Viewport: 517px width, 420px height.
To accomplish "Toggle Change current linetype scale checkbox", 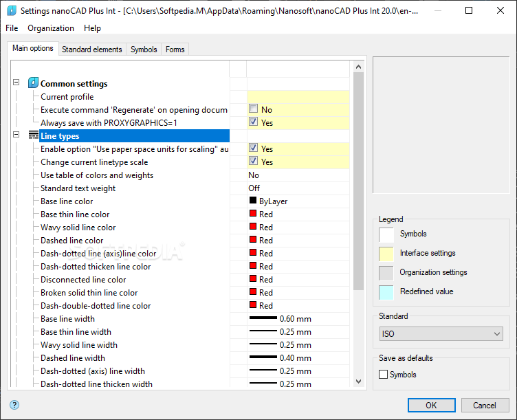I will pos(253,161).
